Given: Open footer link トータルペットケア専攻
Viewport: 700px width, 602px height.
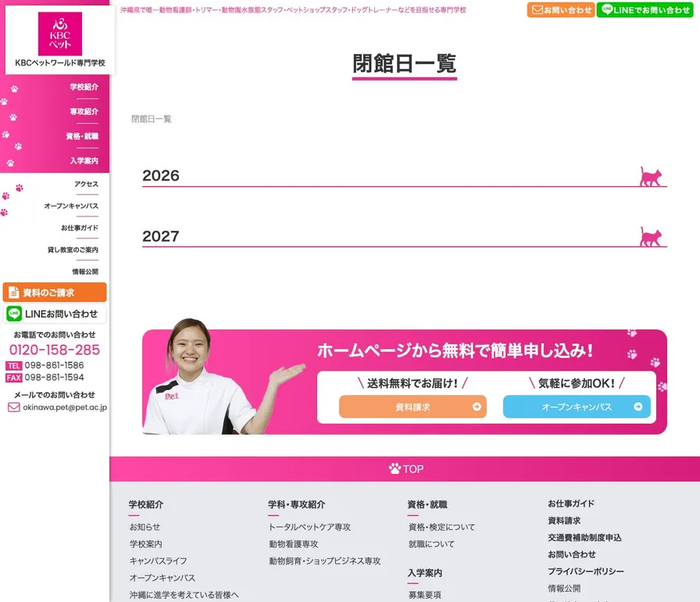Looking at the screenshot, I should pyautogui.click(x=310, y=527).
